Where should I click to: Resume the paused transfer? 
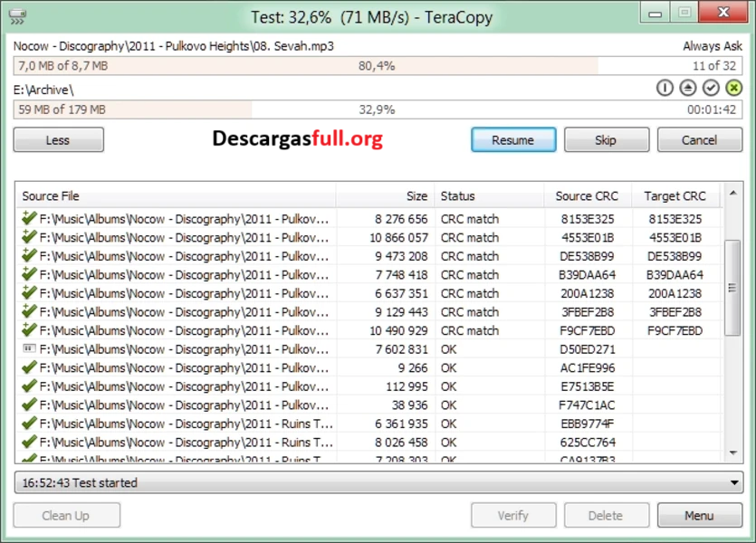512,139
